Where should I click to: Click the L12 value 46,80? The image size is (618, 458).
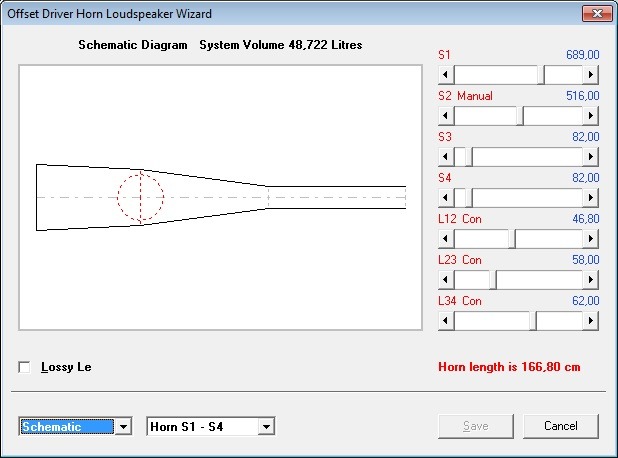click(586, 219)
